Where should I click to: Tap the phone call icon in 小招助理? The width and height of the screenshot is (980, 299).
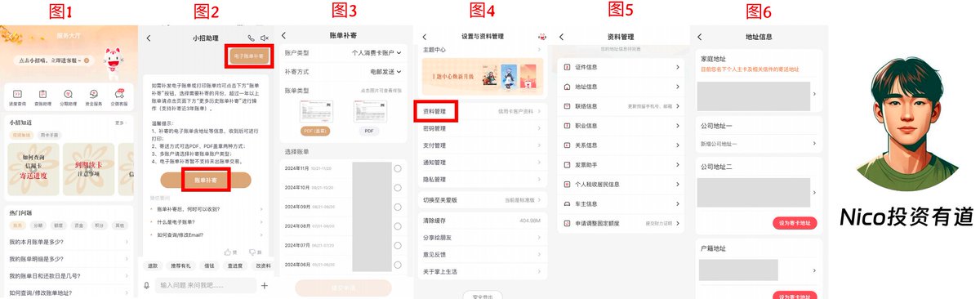251,38
